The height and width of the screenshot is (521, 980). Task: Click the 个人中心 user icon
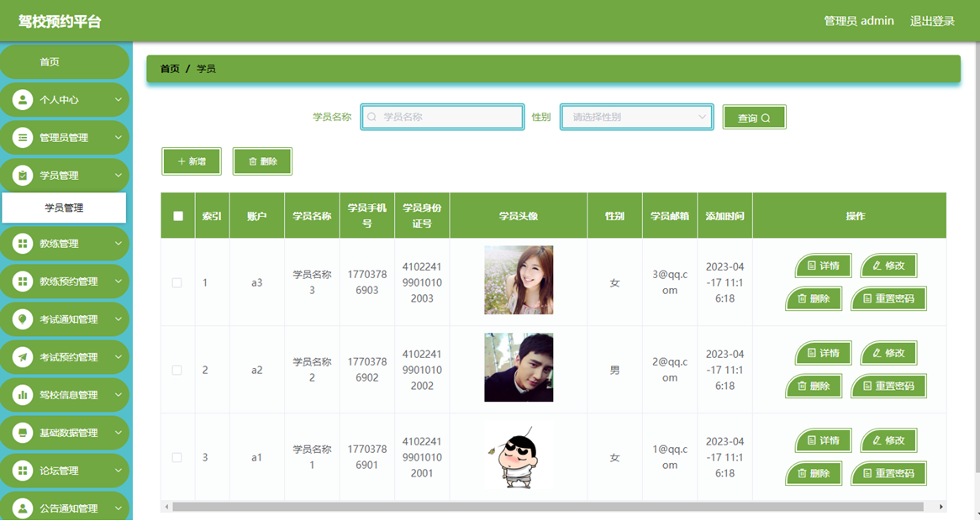click(23, 99)
